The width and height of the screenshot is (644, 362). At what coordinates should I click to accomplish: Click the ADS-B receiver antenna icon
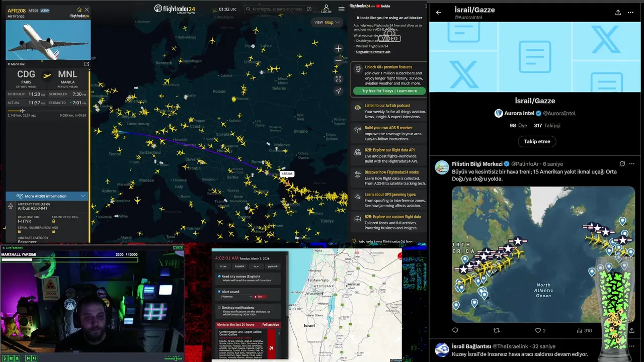[358, 129]
